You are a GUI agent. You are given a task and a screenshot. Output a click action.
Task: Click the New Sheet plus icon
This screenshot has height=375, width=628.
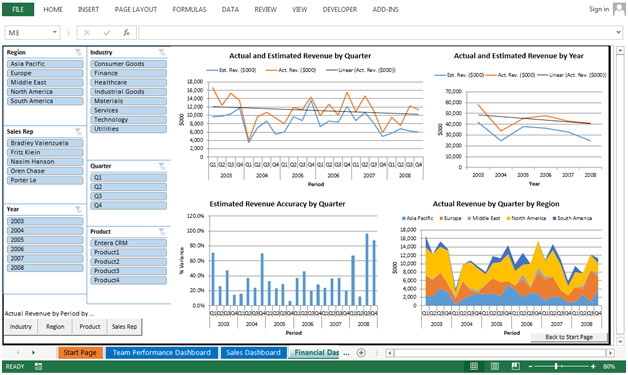(x=361, y=353)
